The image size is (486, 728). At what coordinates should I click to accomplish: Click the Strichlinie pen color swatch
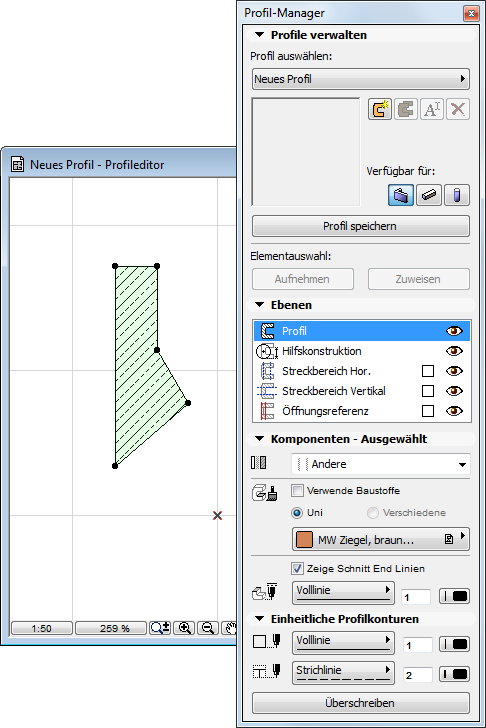[454, 674]
